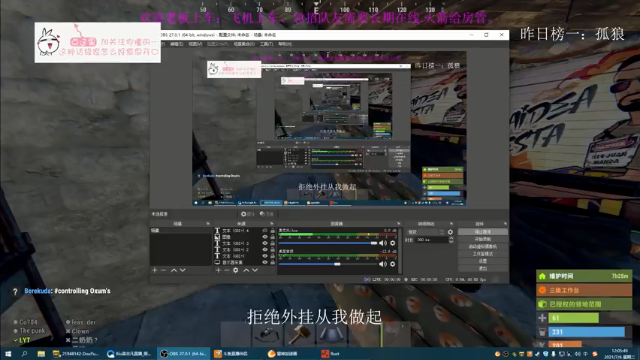Switch to Rust game in taskbar
The height and width of the screenshot is (360, 640).
331,354
